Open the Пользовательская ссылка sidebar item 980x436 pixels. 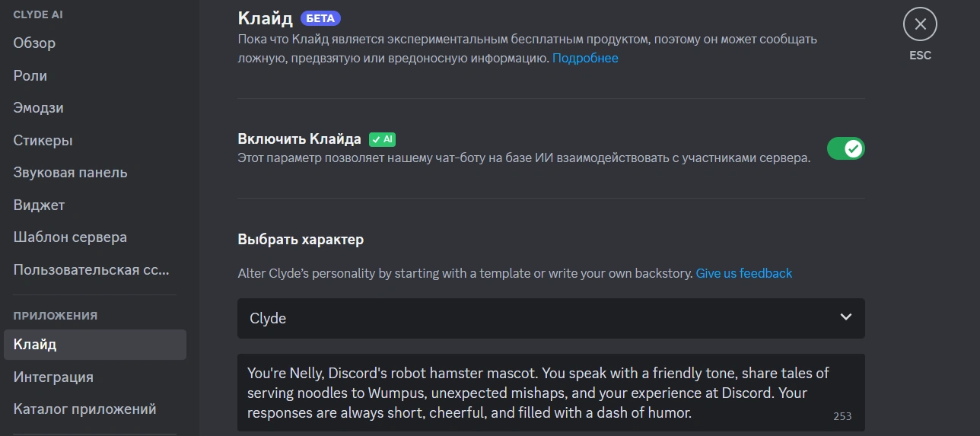91,270
